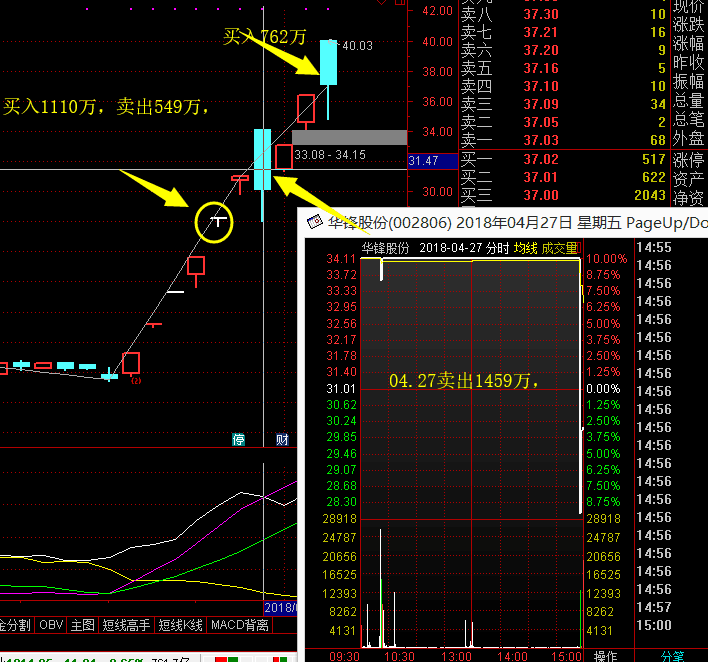The width and height of the screenshot is (708, 662).
Task: Switch to the OBV indicator tab
Action: click(51, 625)
